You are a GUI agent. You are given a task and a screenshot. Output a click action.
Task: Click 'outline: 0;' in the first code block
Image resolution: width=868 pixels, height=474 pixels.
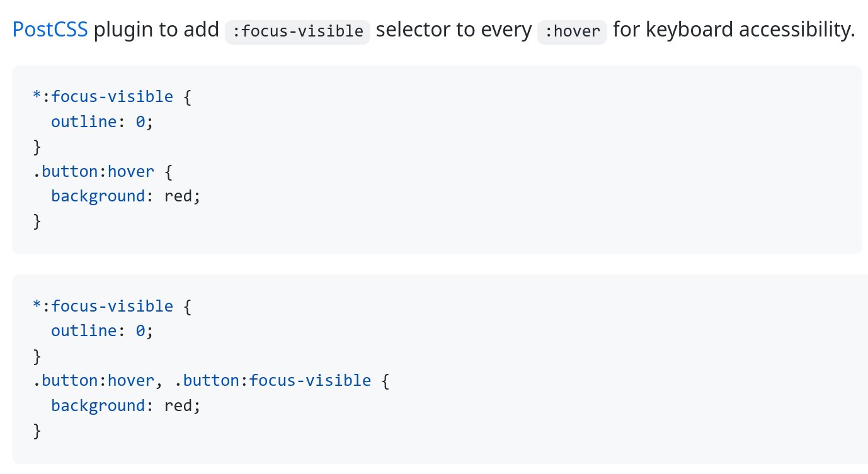click(102, 121)
